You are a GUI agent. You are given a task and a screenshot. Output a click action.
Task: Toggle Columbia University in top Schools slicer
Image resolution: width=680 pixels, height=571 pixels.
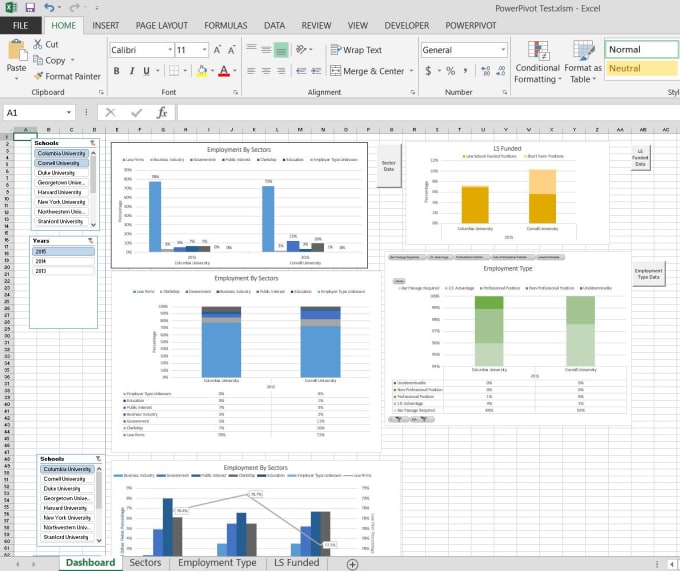[x=61, y=153]
